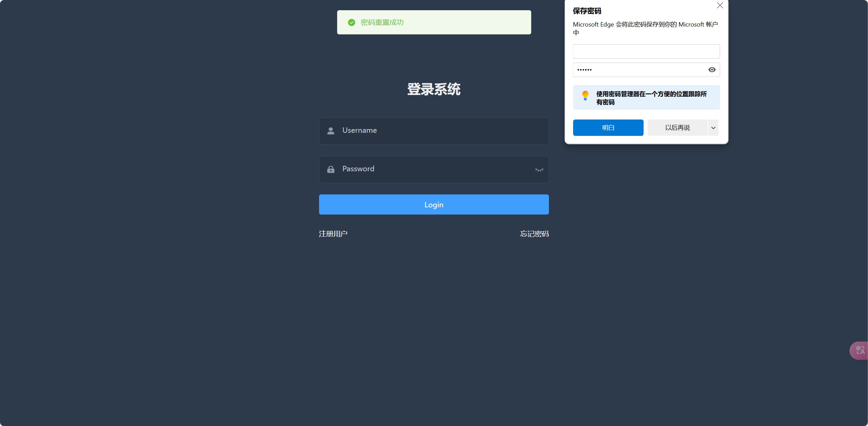Open the 注册用户 register link

point(333,234)
